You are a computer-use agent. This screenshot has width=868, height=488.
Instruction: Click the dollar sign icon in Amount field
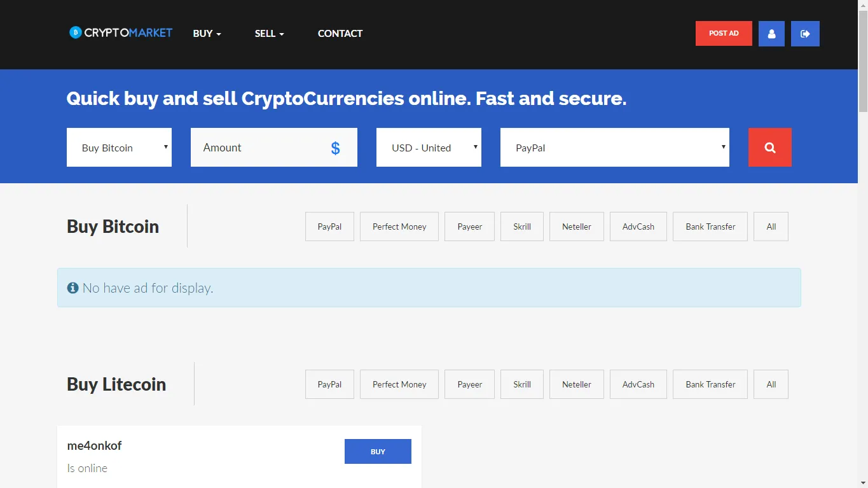click(x=335, y=148)
